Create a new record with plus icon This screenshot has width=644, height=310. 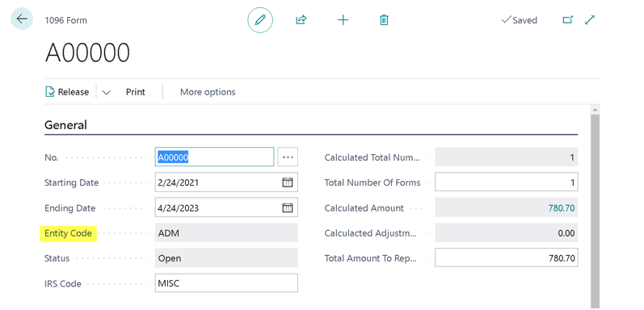point(343,19)
